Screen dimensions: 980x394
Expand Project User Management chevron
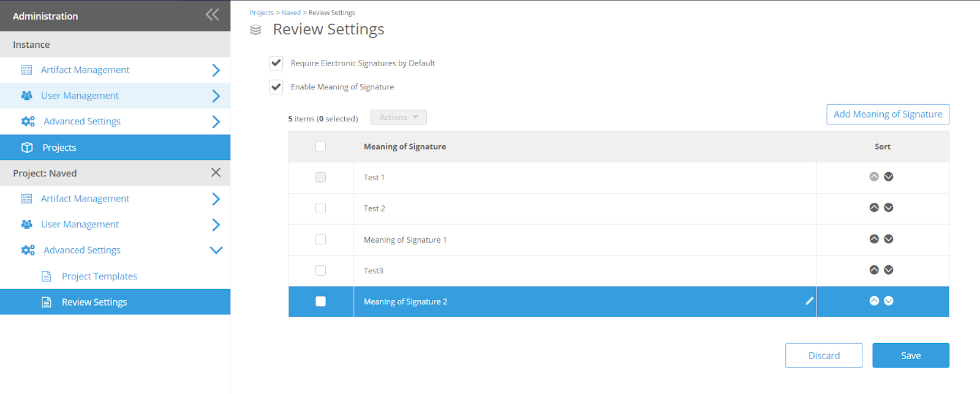tap(216, 224)
